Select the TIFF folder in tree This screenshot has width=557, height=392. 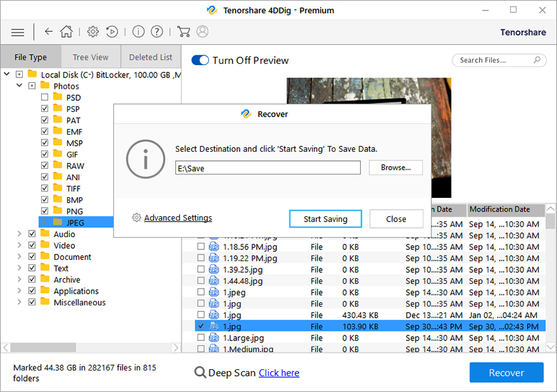click(74, 189)
